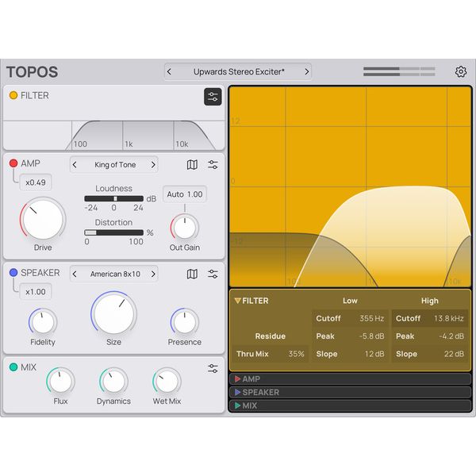Open the MIX section settings sliders icon

pos(213,369)
